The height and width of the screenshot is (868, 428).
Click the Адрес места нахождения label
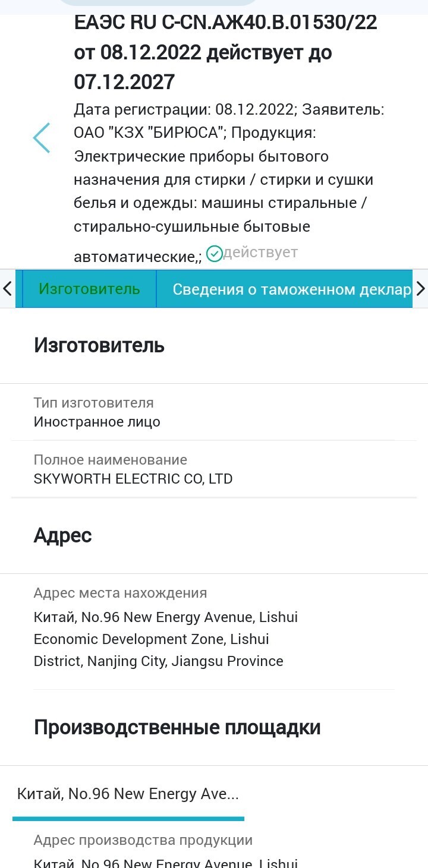(120, 593)
